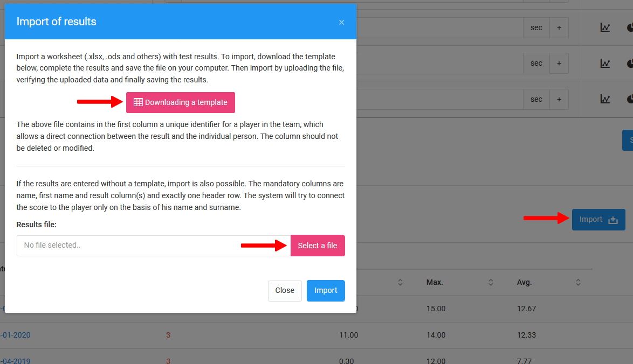Click plus button in middle sec row

tap(559, 64)
